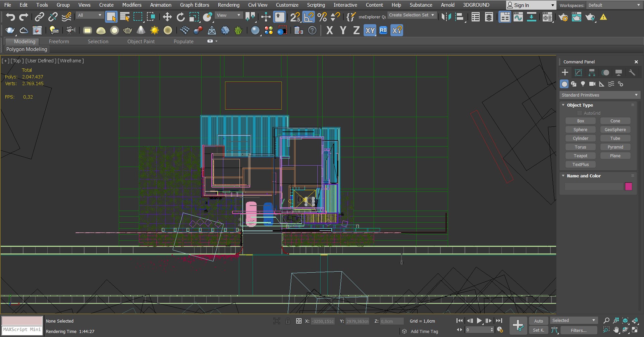
Task: Collapse the Name and Color rollout
Action: [x=563, y=176]
